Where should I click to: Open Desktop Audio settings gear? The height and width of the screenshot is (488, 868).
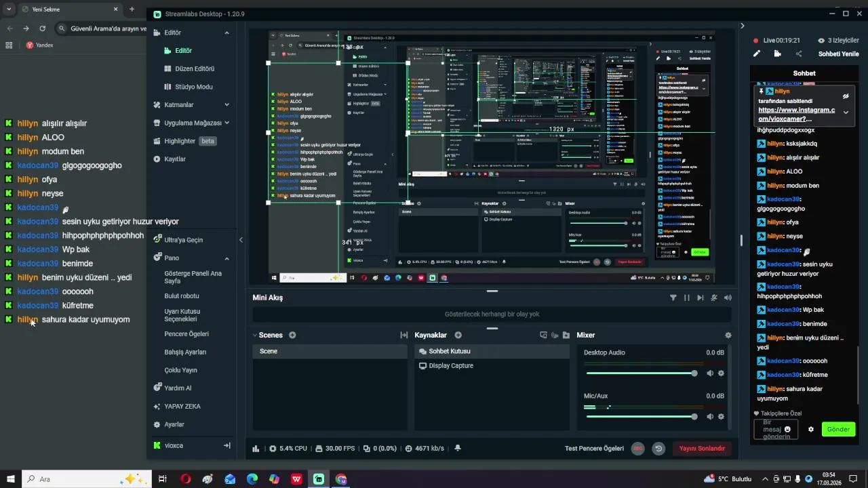tap(721, 373)
